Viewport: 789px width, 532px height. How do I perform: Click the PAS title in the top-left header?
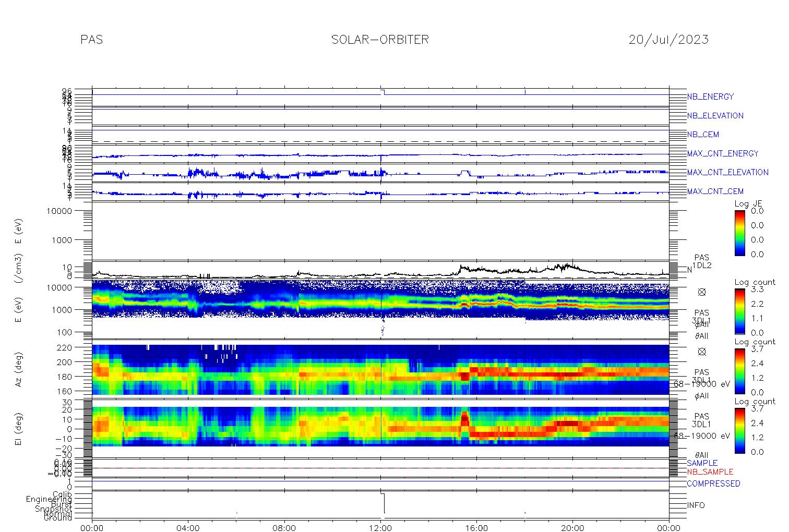pyautogui.click(x=91, y=40)
